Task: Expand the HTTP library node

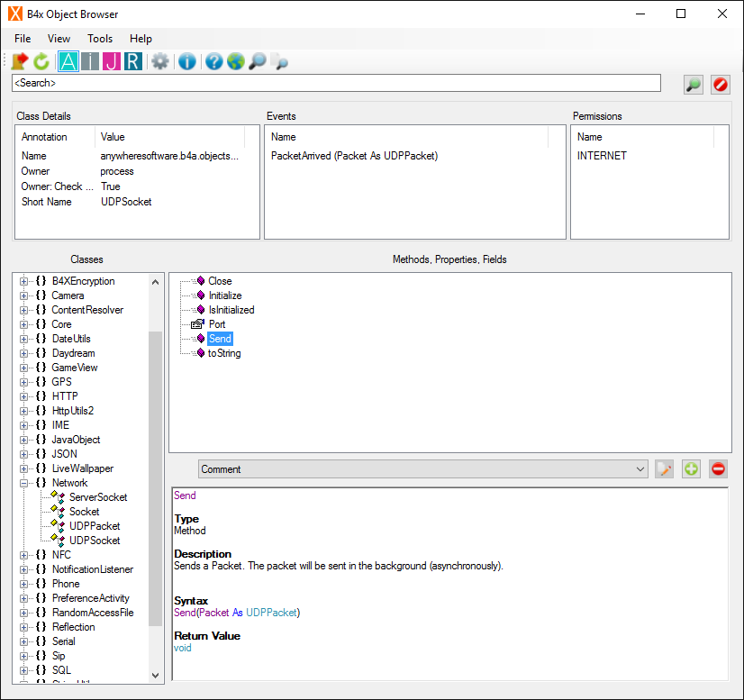Action: [x=23, y=396]
